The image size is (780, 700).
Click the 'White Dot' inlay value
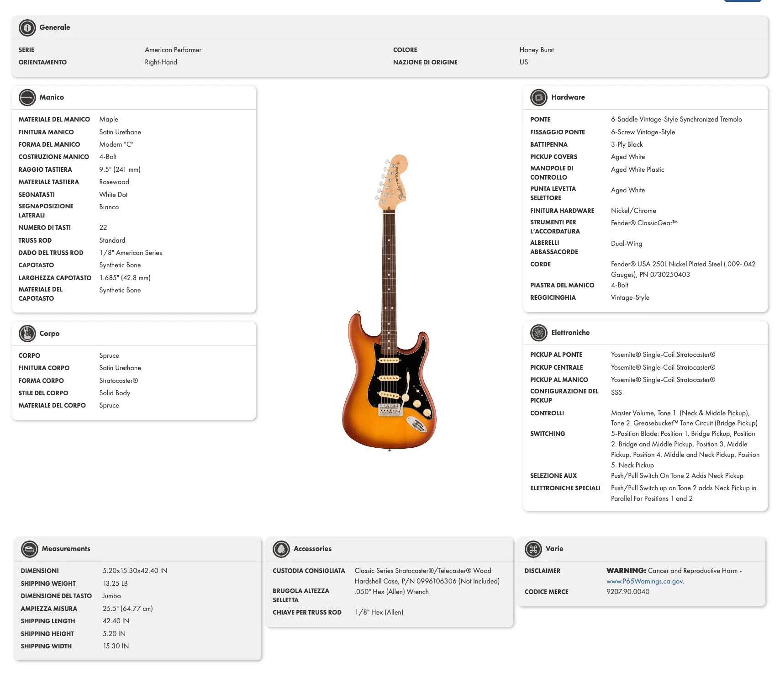(113, 195)
